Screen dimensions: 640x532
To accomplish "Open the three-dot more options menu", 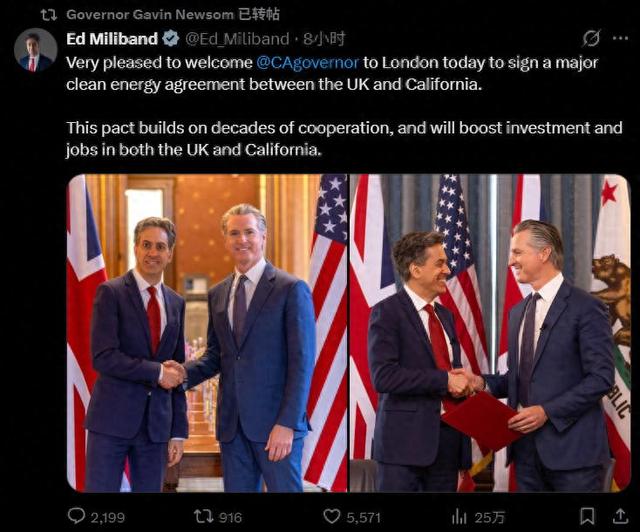I will pos(620,38).
